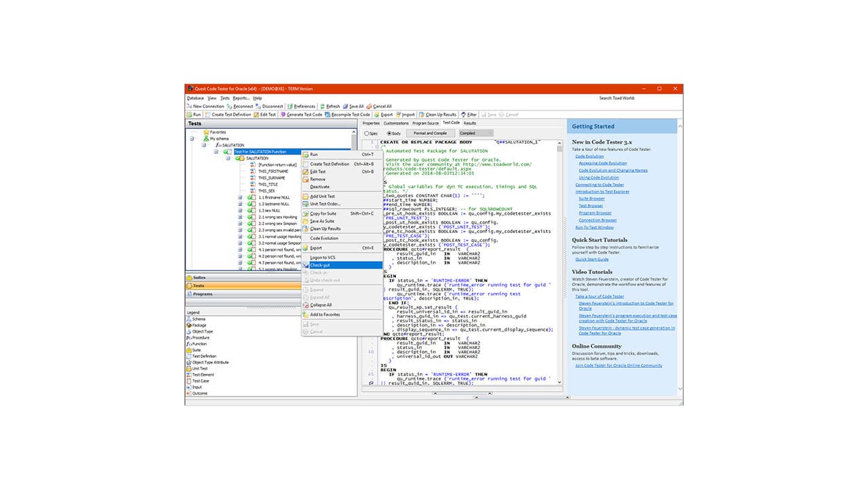Collapse the My schema tree node
868x488 pixels.
coord(193,138)
